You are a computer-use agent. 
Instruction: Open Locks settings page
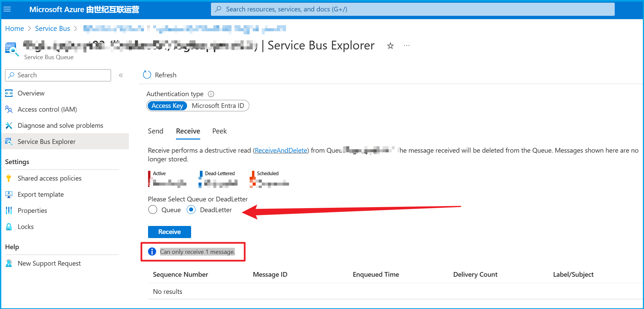click(x=26, y=227)
